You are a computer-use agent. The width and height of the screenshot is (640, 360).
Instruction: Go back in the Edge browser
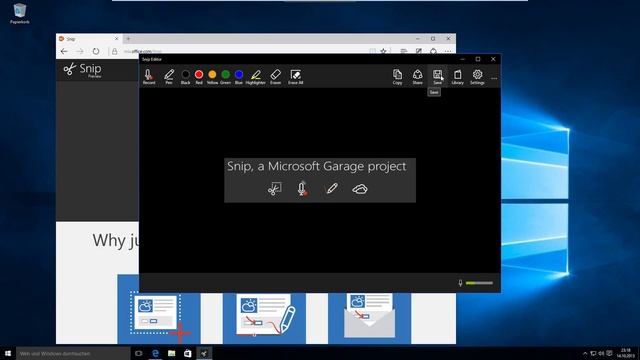pyautogui.click(x=64, y=51)
